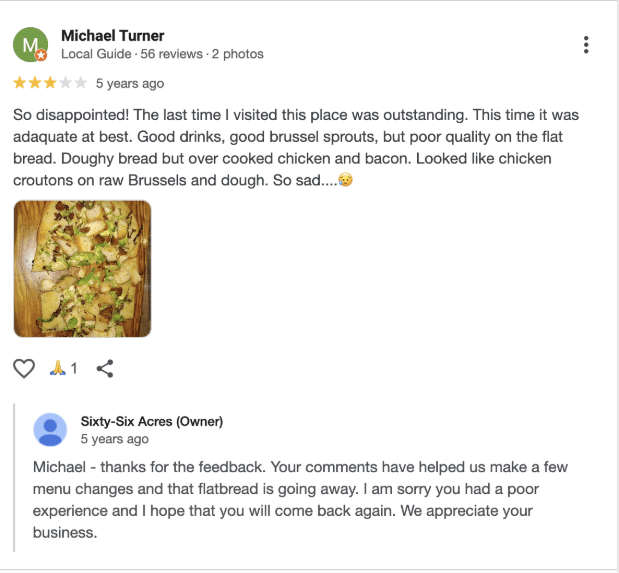Share Michael Turner's review
619x573 pixels.
pyautogui.click(x=105, y=368)
